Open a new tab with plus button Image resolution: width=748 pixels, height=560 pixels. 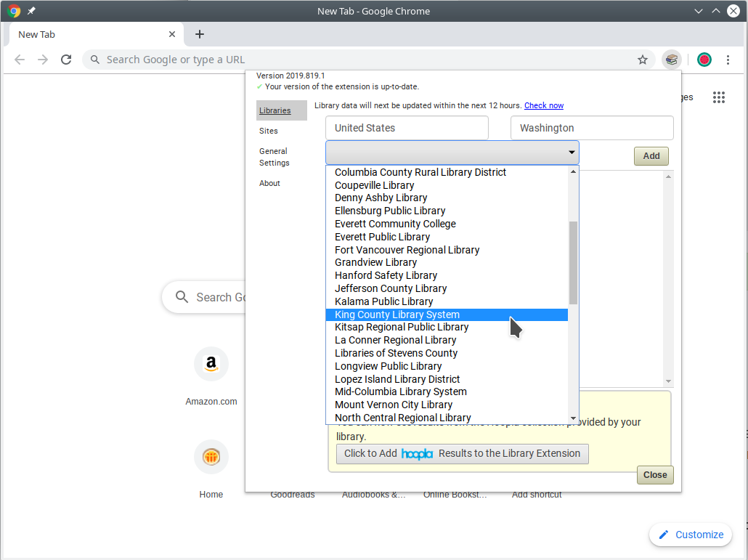pos(200,34)
